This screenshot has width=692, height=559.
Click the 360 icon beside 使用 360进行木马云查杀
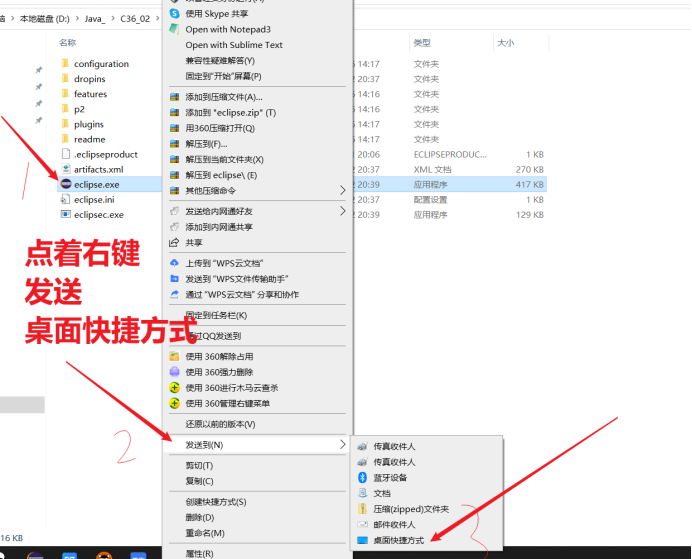click(x=175, y=388)
